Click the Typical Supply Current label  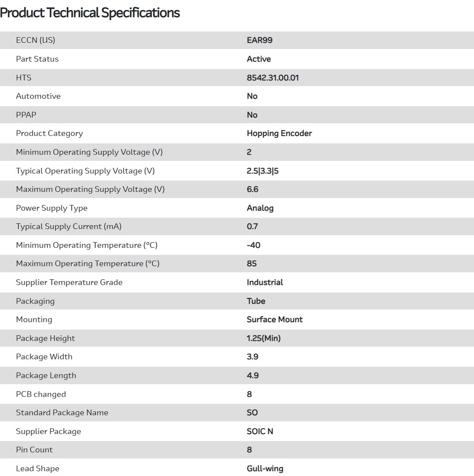coord(69,226)
